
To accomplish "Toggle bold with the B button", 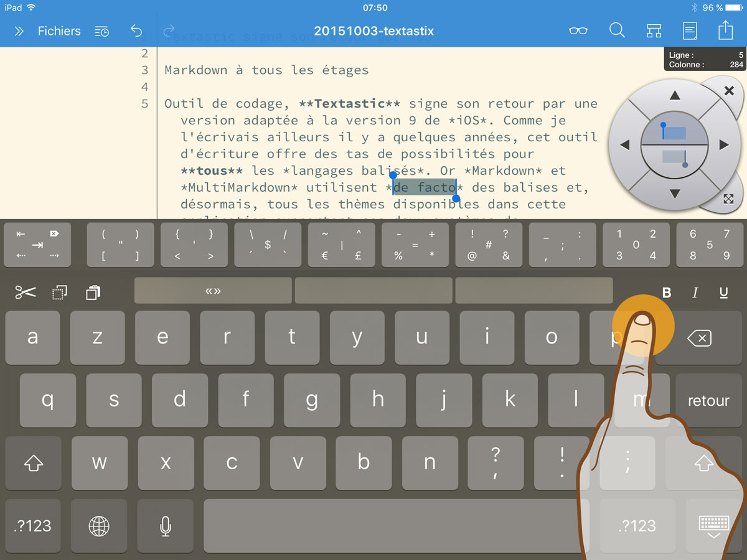I will coord(667,292).
